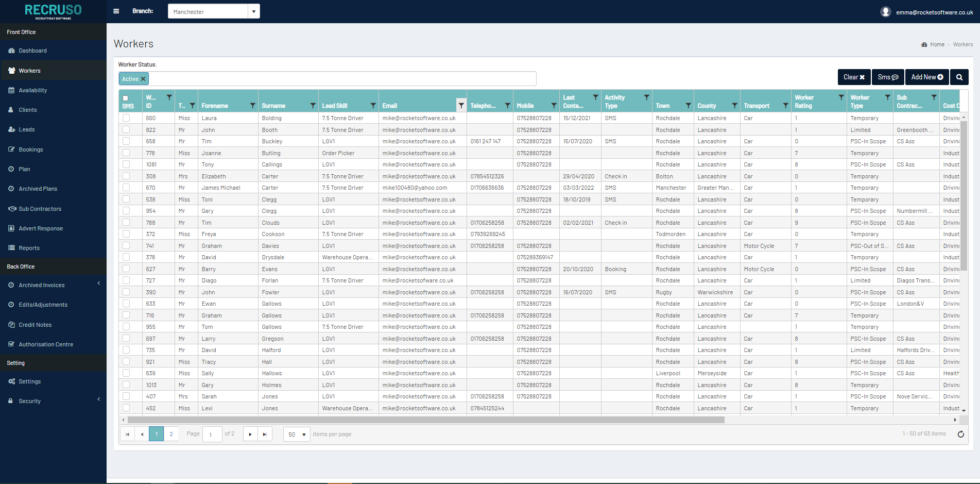Sort by the Surname column header

point(273,106)
